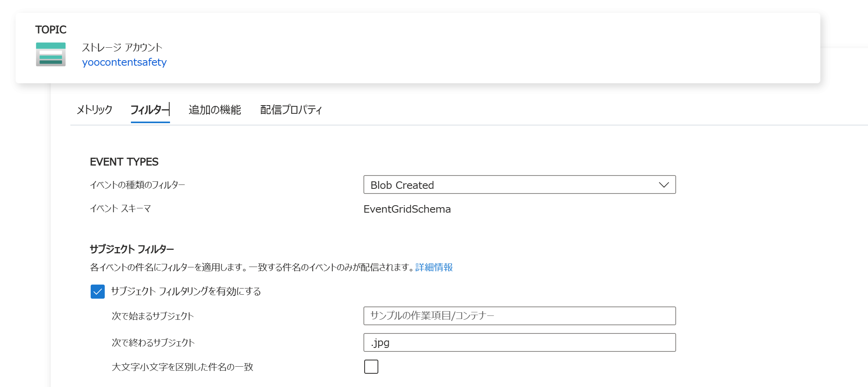Click the 次で終わるサブジェクト field containing .jpg
The width and height of the screenshot is (868, 387).
[519, 342]
